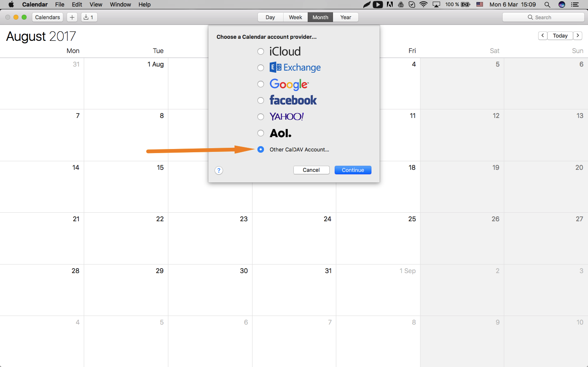Launch Siri from the menu bar

[562, 4]
